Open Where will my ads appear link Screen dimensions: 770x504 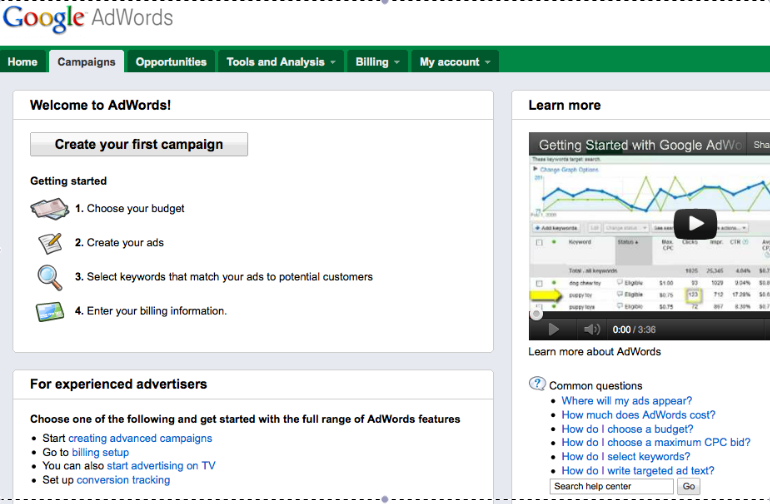[627, 401]
